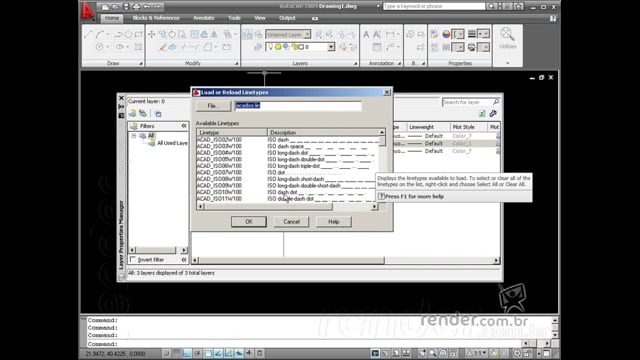Image resolution: width=640 pixels, height=360 pixels.
Task: Click the AutoCAD application menu logo
Action: [x=87, y=11]
